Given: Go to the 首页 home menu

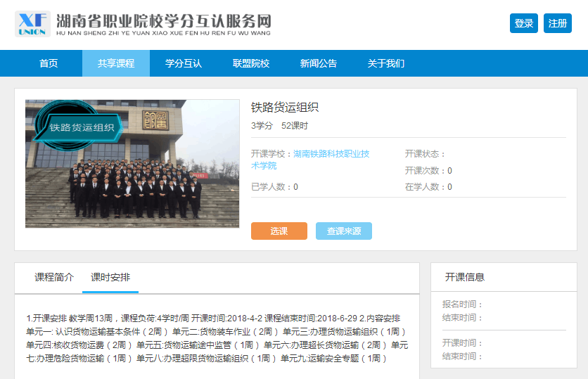Looking at the screenshot, I should coord(49,63).
